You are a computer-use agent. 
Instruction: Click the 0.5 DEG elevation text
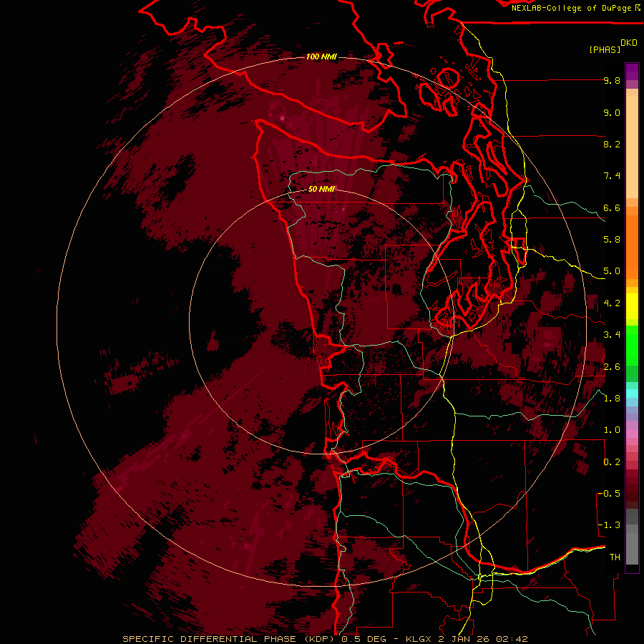[x=364, y=639]
